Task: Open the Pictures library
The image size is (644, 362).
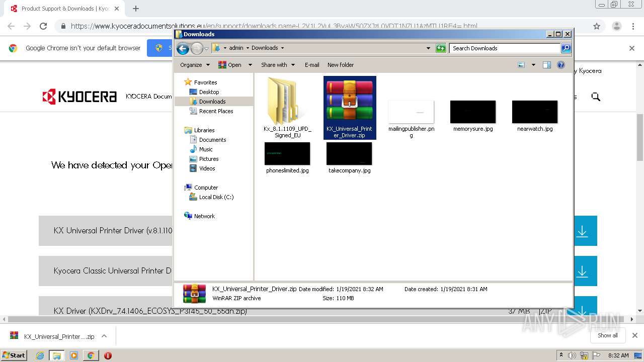Action: (208, 159)
